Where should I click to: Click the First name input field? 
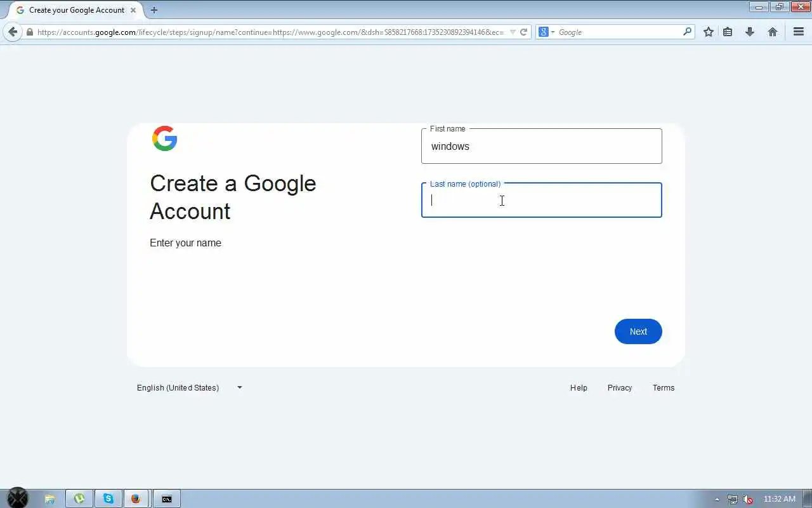pos(541,146)
